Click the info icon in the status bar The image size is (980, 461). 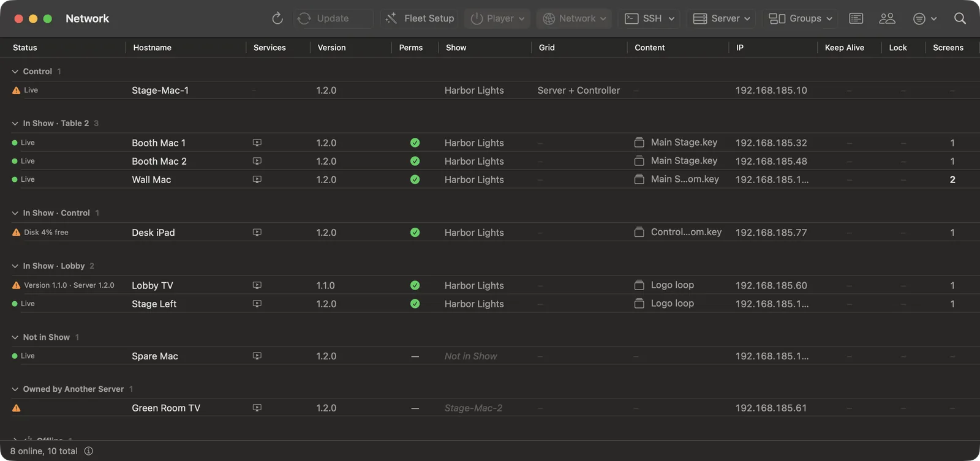(89, 451)
